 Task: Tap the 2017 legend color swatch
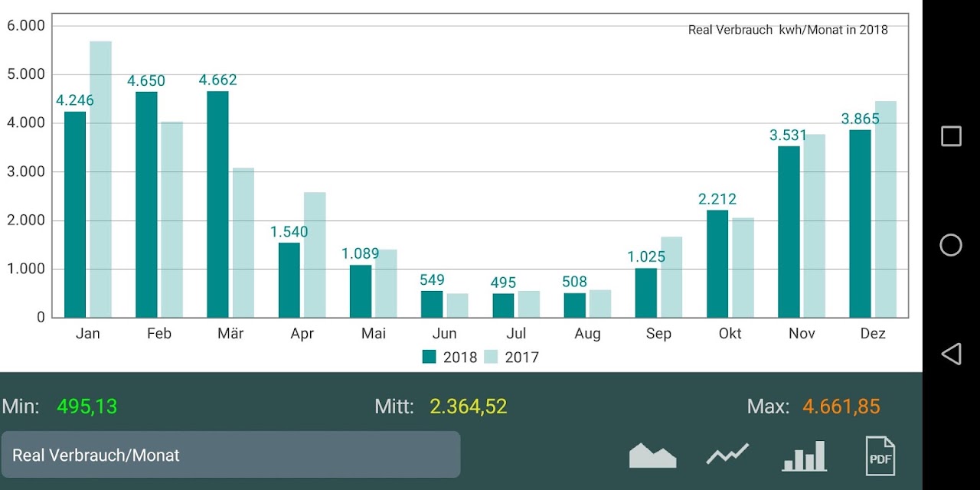point(491,357)
